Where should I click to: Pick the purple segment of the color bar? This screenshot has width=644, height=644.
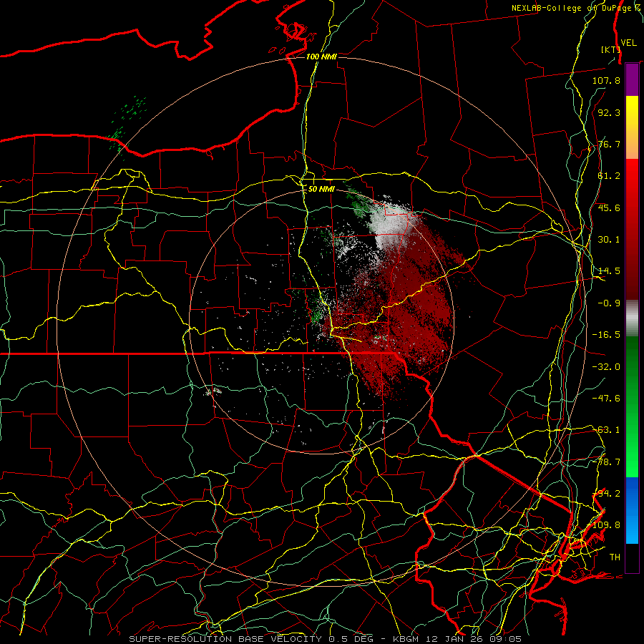coord(632,79)
